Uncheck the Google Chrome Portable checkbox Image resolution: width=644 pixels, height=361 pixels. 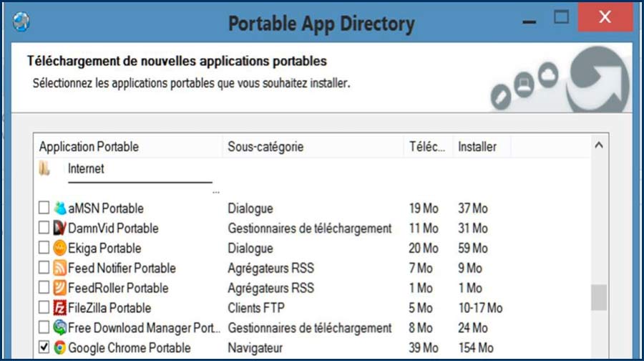click(x=44, y=348)
